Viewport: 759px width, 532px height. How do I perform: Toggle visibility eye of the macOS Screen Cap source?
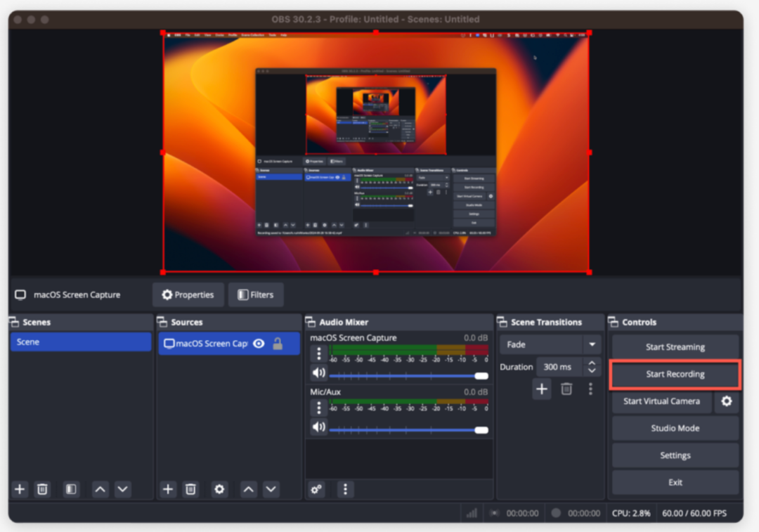(259, 343)
